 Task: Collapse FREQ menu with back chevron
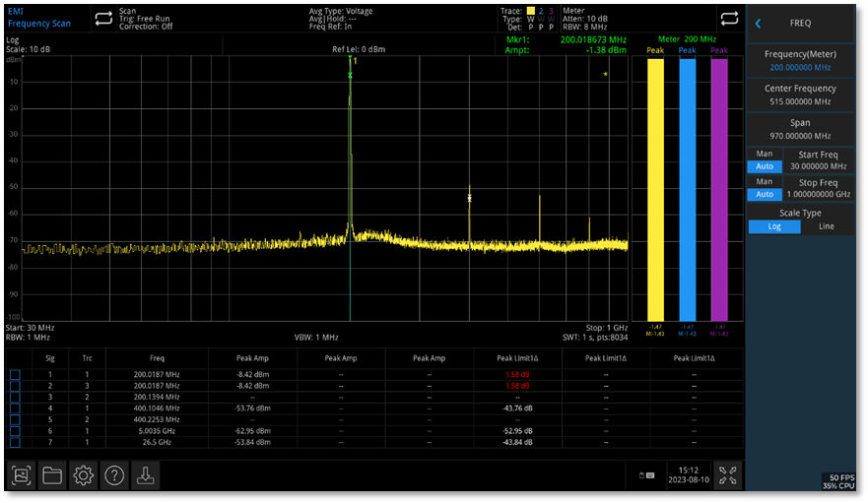click(759, 23)
